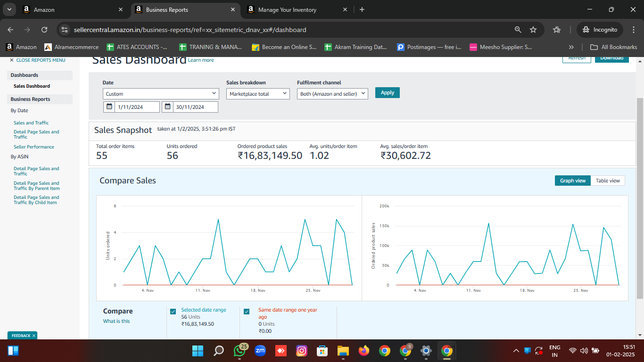Open new tab with plus icon
This screenshot has height=362, width=644.
[x=362, y=9]
